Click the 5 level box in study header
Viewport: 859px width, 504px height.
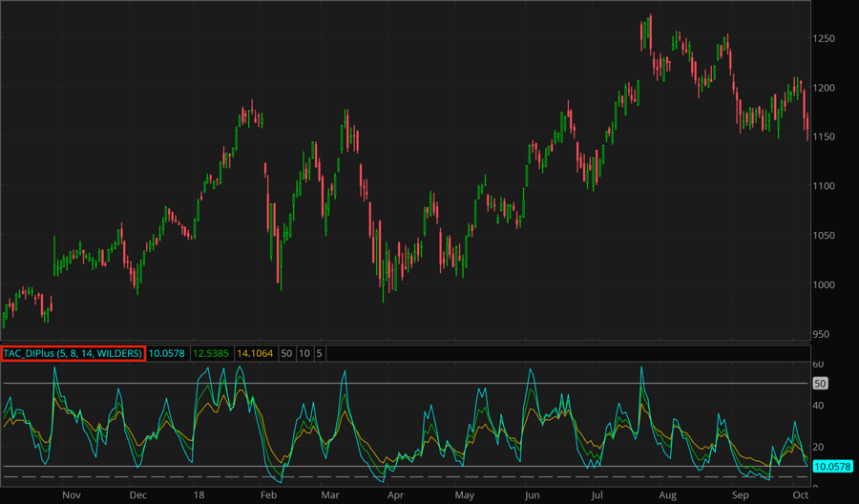click(x=319, y=353)
